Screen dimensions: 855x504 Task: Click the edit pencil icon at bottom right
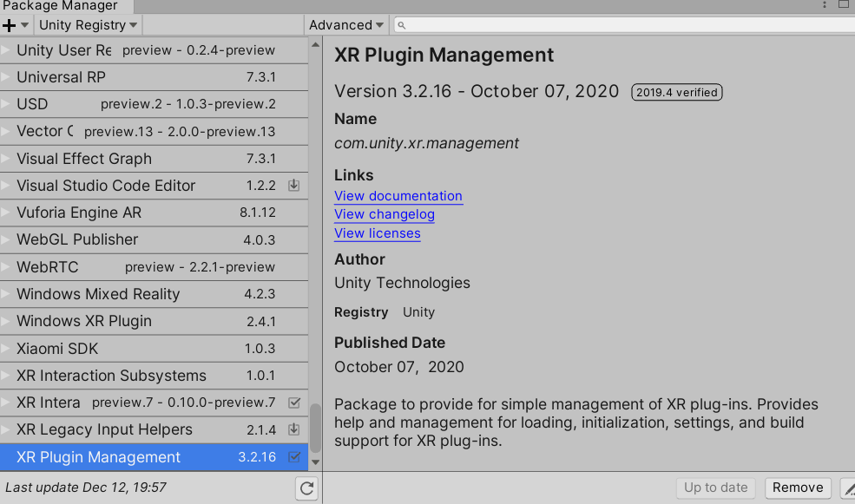coord(848,488)
